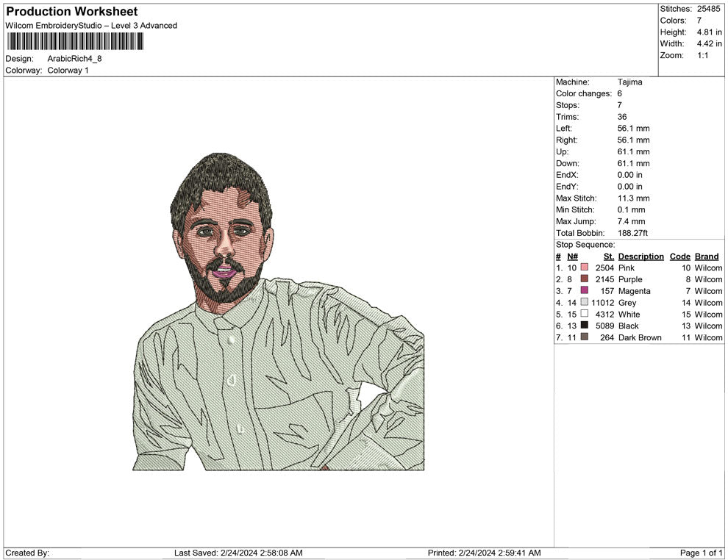728x560 pixels.
Task: Select the White thread color swatch
Action: tap(585, 315)
